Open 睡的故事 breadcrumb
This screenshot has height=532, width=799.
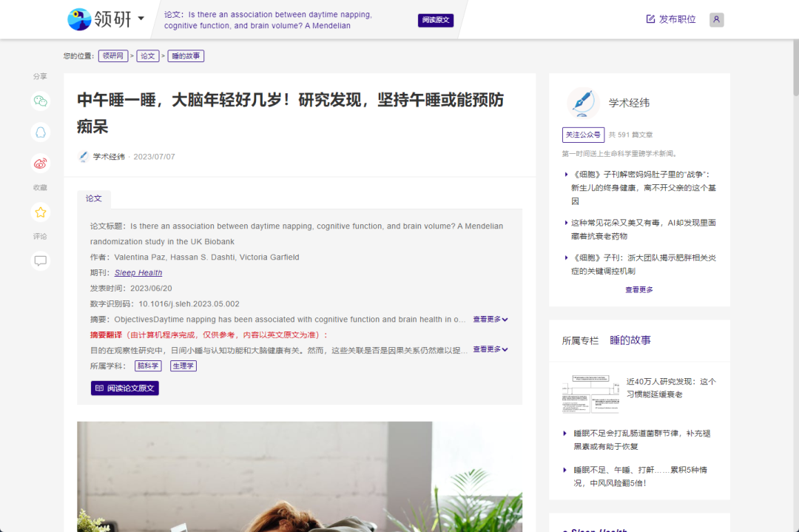tap(186, 56)
